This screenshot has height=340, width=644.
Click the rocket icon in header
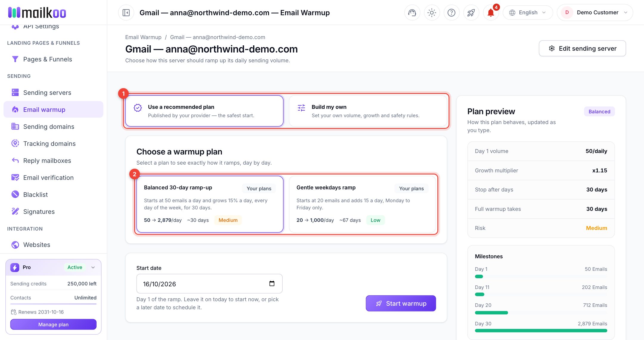471,13
